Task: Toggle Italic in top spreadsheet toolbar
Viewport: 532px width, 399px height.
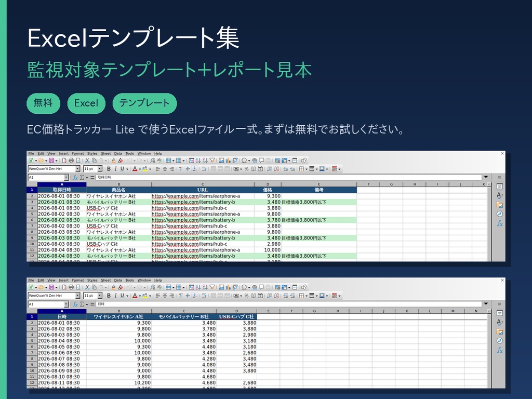Action: [116, 169]
